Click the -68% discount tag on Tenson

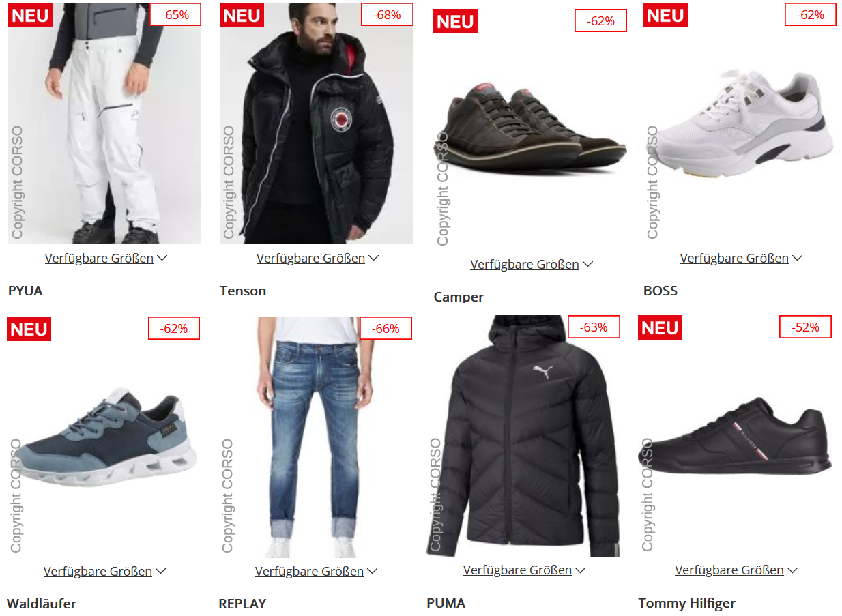pos(386,14)
